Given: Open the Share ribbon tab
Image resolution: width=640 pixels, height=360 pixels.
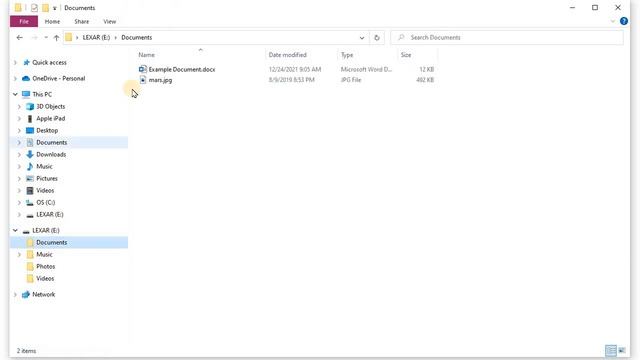Looking at the screenshot, I should [x=82, y=21].
